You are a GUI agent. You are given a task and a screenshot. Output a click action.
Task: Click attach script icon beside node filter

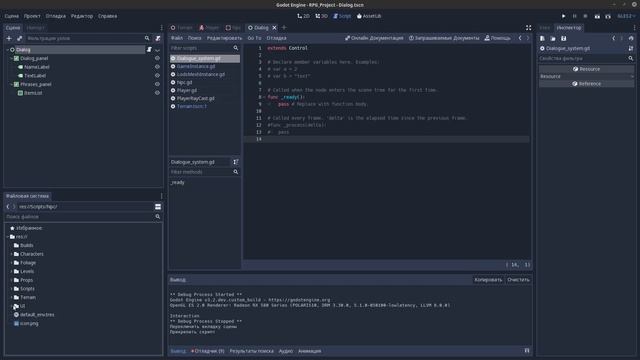pos(158,38)
